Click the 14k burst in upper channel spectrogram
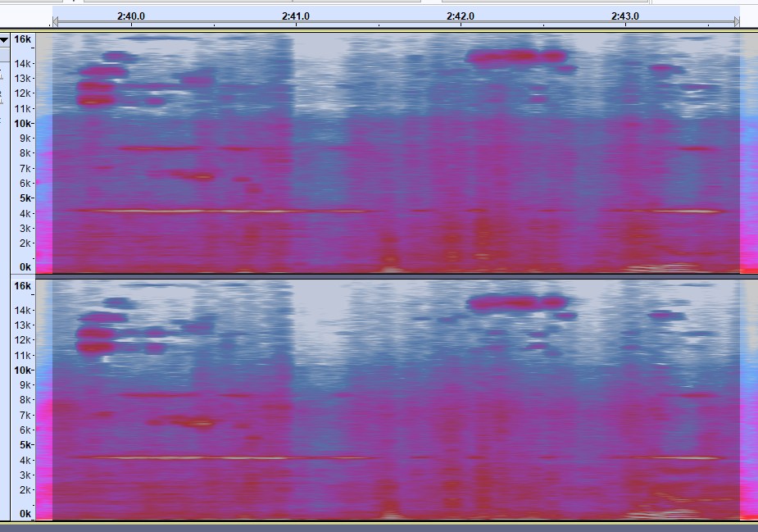The width and height of the screenshot is (758, 532). point(515,56)
